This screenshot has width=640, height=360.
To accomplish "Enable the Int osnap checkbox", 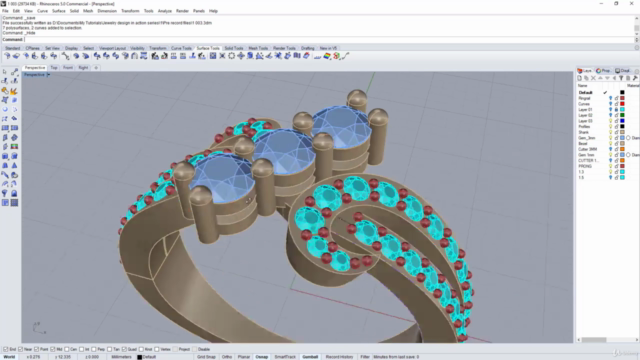I will coord(81,349).
